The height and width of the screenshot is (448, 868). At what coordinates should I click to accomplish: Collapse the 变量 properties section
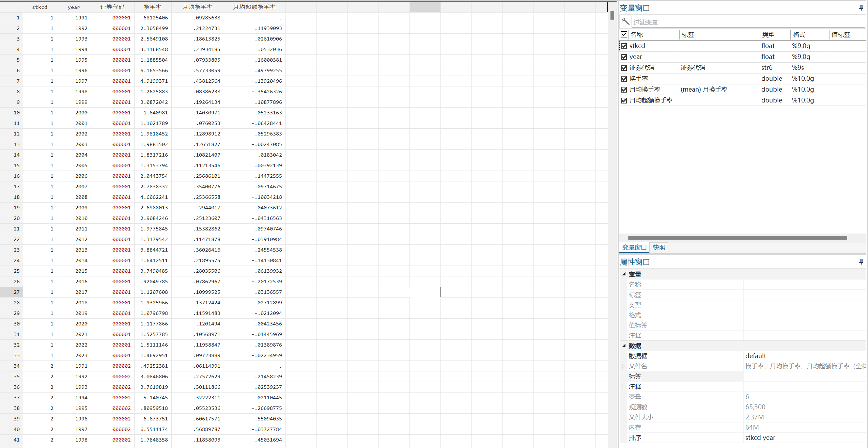tap(624, 274)
